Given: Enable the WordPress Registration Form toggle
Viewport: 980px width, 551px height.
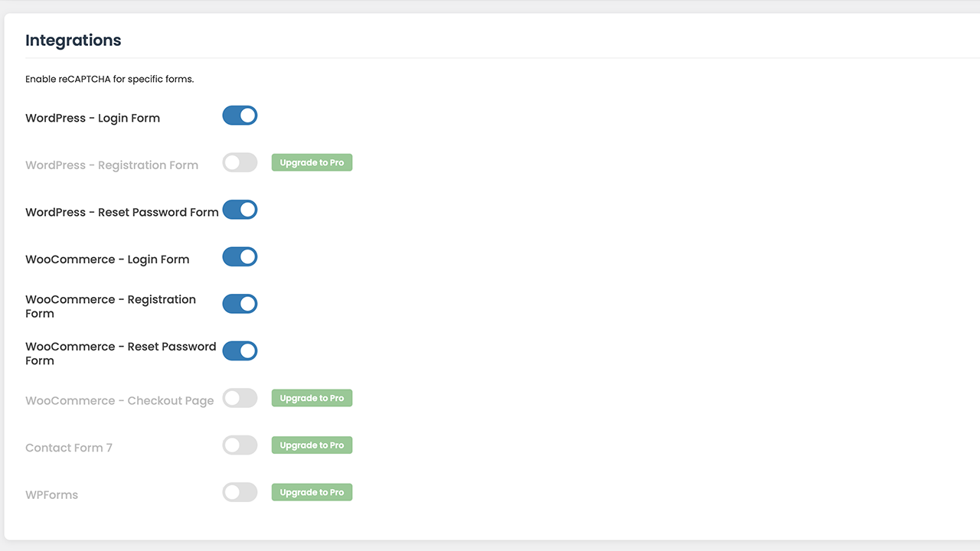Looking at the screenshot, I should 240,162.
